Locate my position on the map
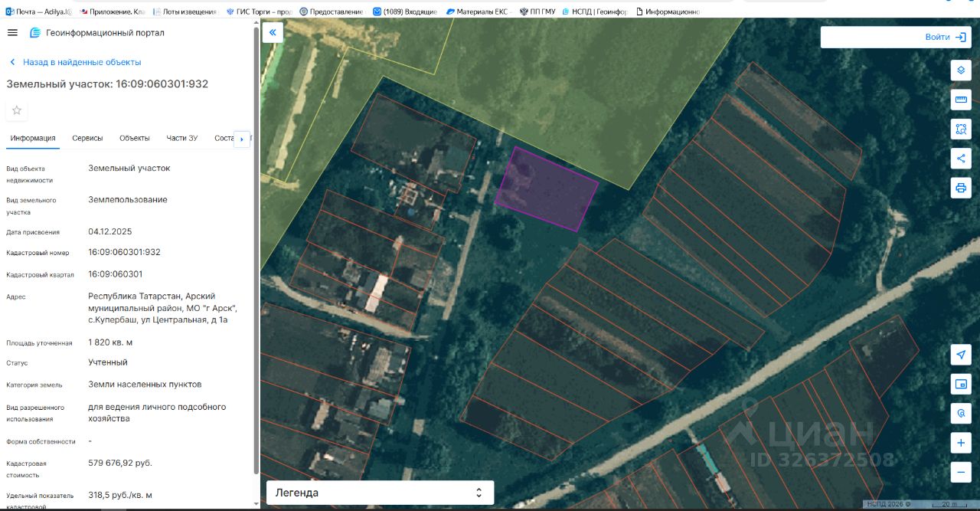980x511 pixels. (961, 354)
